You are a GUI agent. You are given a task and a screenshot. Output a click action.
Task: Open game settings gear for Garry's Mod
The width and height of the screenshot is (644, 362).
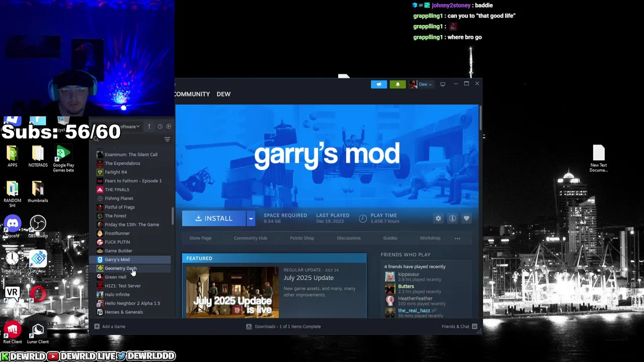point(438,218)
